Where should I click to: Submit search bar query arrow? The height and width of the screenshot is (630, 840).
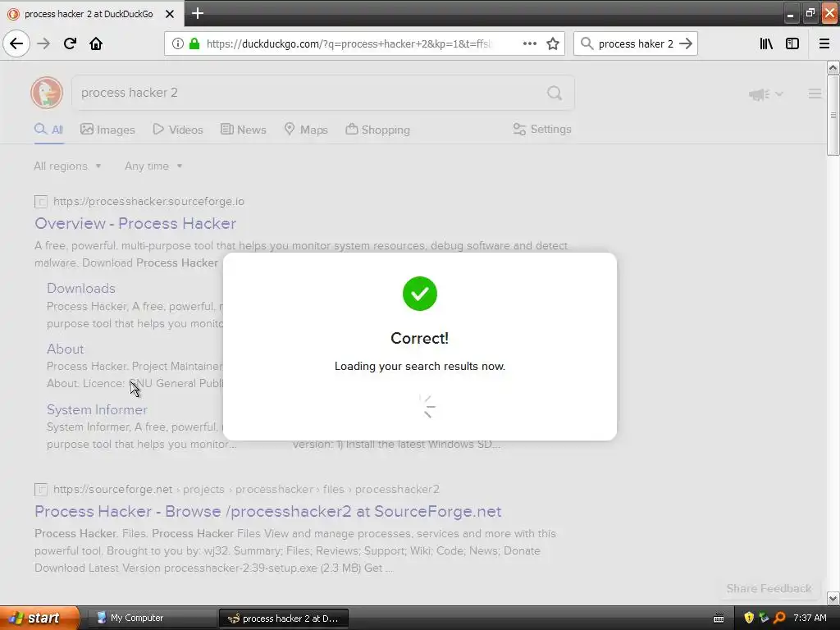pyautogui.click(x=686, y=43)
